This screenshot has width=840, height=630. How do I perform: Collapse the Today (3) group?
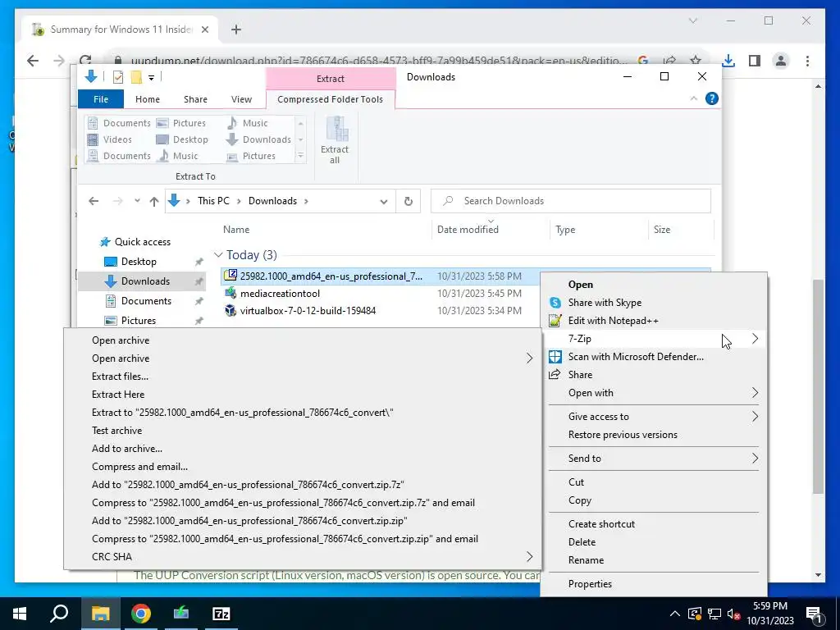pyautogui.click(x=218, y=255)
